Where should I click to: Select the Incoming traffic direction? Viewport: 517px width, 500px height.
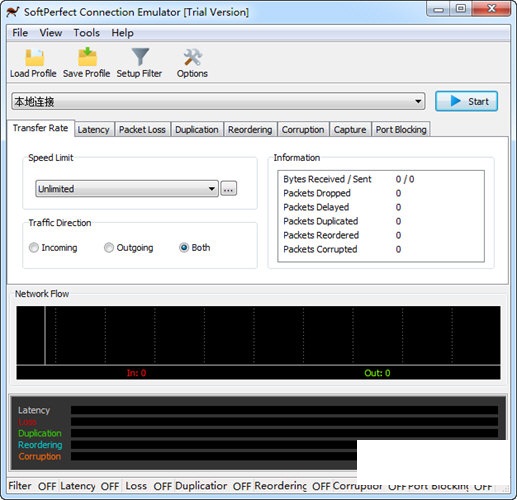click(x=53, y=248)
